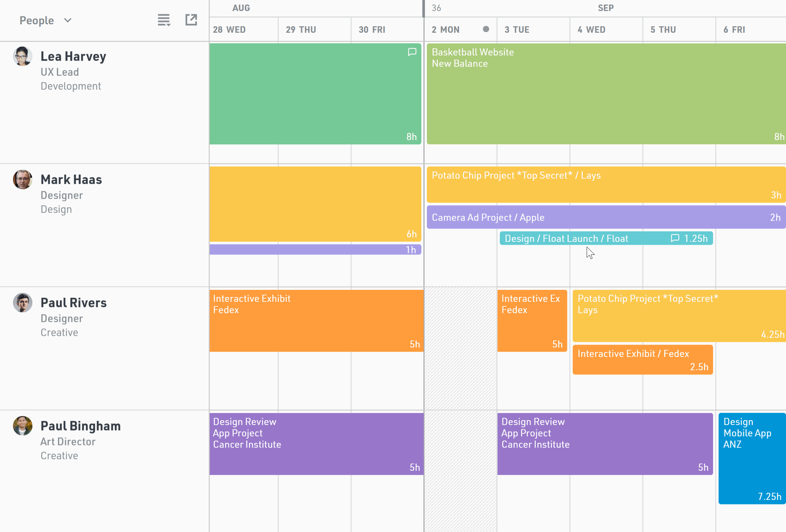
Task: Click the comment icon on Float Launch task
Action: pyautogui.click(x=675, y=238)
